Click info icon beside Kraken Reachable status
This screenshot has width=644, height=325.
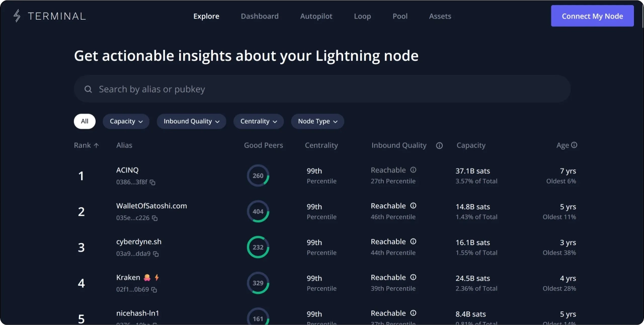[413, 277]
